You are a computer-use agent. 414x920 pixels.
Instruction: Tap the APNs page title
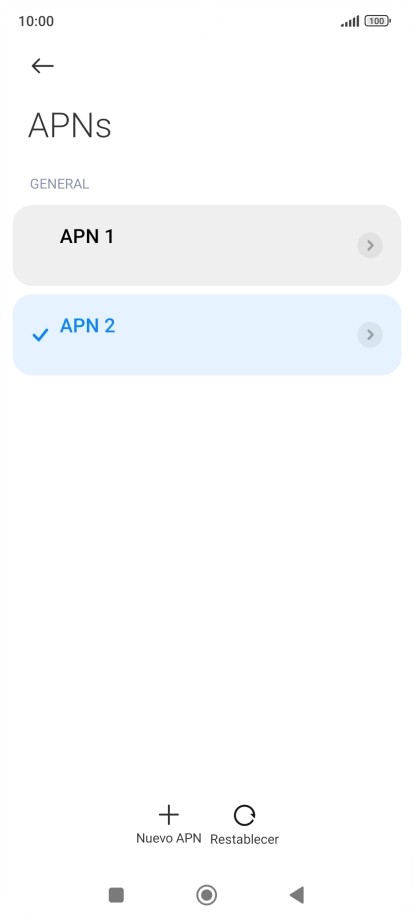[x=69, y=126]
